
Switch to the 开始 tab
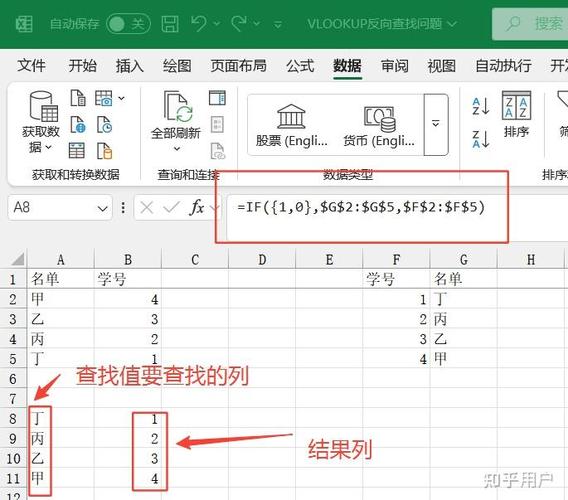point(83,66)
